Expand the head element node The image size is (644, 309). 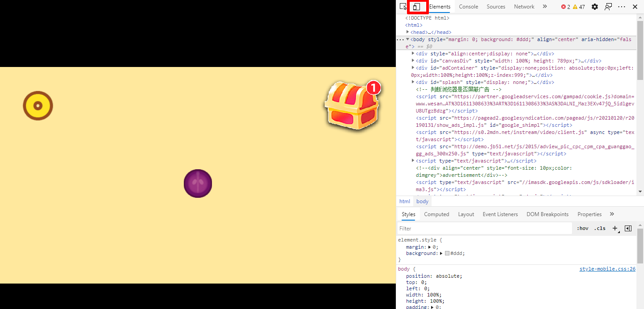coord(407,32)
